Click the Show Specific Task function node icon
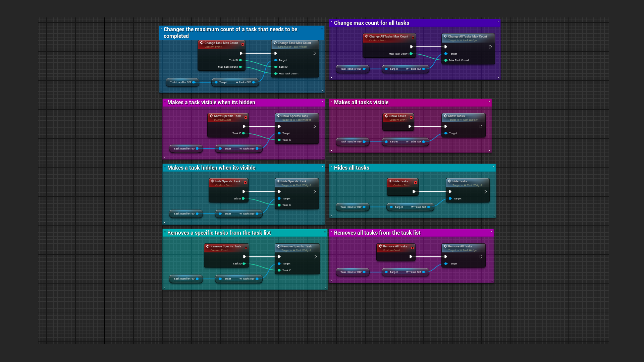 pos(279,116)
